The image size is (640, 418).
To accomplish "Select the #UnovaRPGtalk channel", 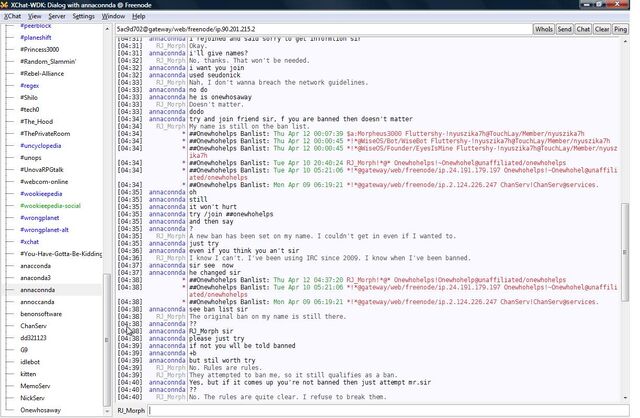I will pos(42,169).
